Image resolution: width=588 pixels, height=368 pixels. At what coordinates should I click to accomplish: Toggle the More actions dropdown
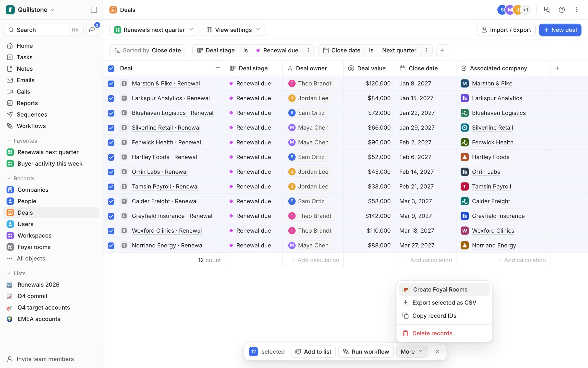click(x=412, y=352)
